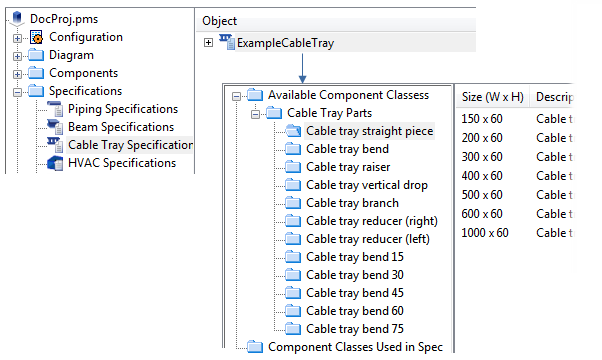Collapse the Specifications tree node
The height and width of the screenshot is (360, 602).
point(17,92)
